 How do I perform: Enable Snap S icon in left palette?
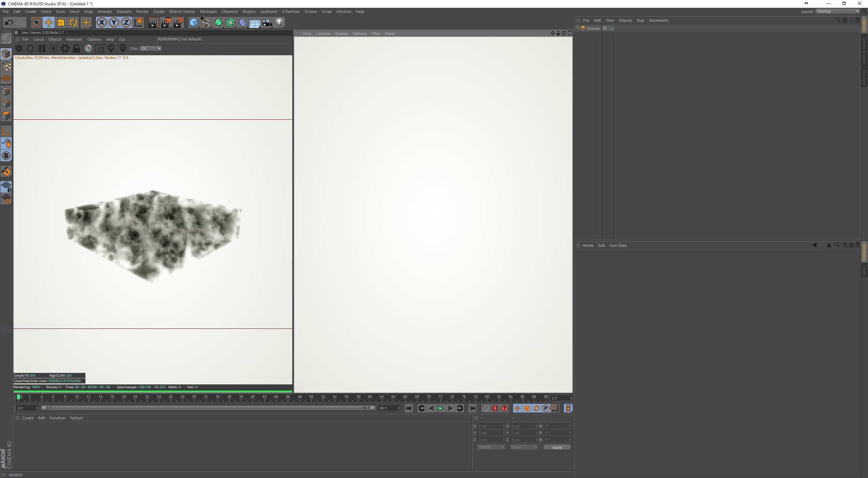pos(6,156)
